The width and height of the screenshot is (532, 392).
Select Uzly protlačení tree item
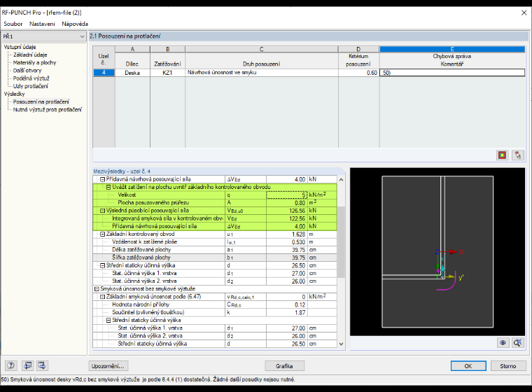31,86
